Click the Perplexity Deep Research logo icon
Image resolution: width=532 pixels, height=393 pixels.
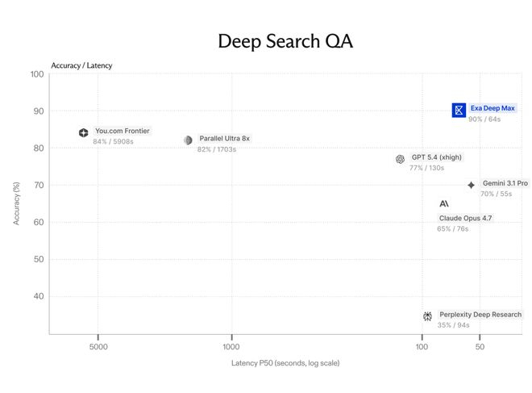point(427,316)
